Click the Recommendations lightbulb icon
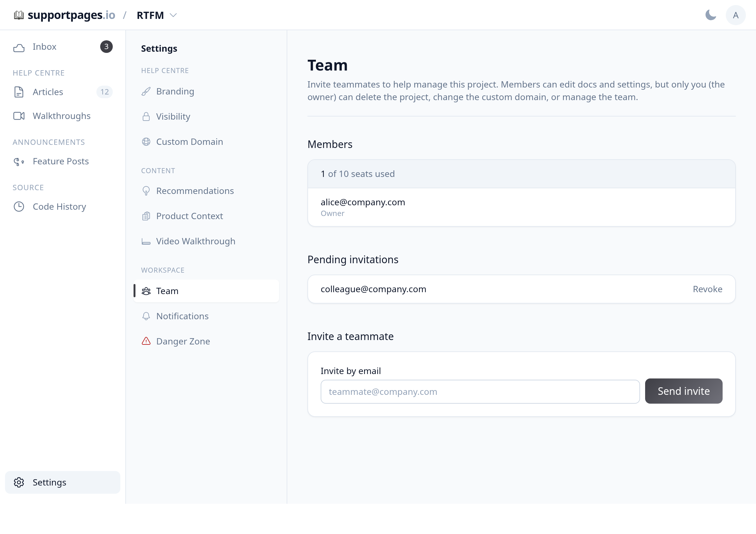 146,191
